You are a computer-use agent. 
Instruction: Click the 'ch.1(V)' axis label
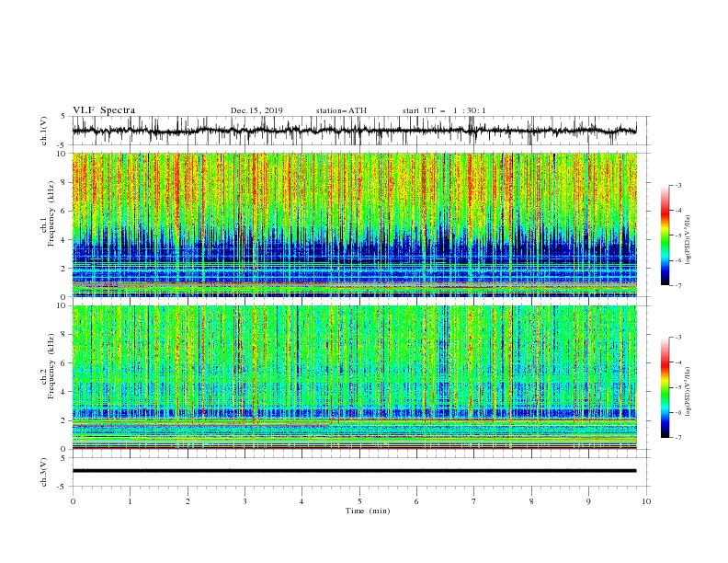point(44,131)
